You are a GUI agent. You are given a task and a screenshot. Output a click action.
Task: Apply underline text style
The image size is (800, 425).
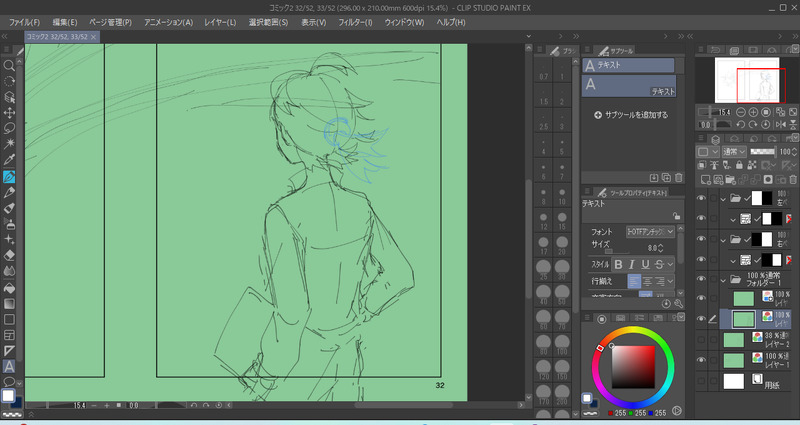click(645, 264)
